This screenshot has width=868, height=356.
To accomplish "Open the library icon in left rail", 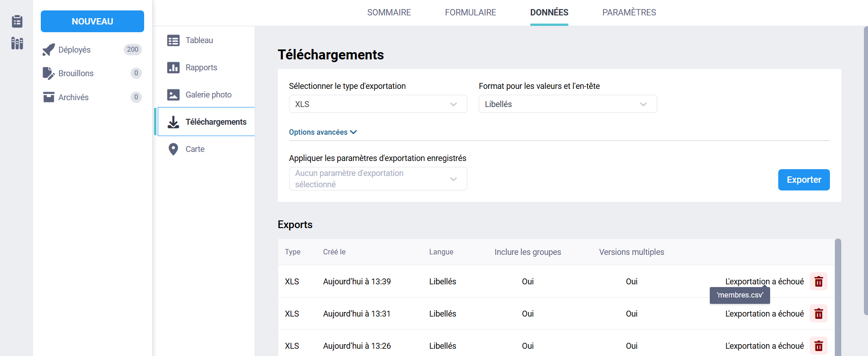I will (17, 44).
